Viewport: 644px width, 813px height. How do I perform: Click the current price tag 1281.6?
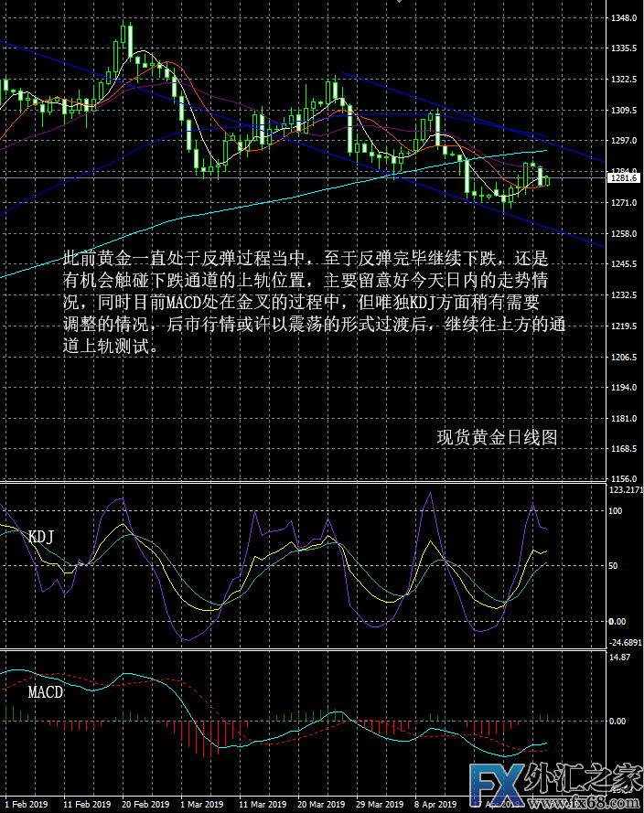tap(625, 178)
